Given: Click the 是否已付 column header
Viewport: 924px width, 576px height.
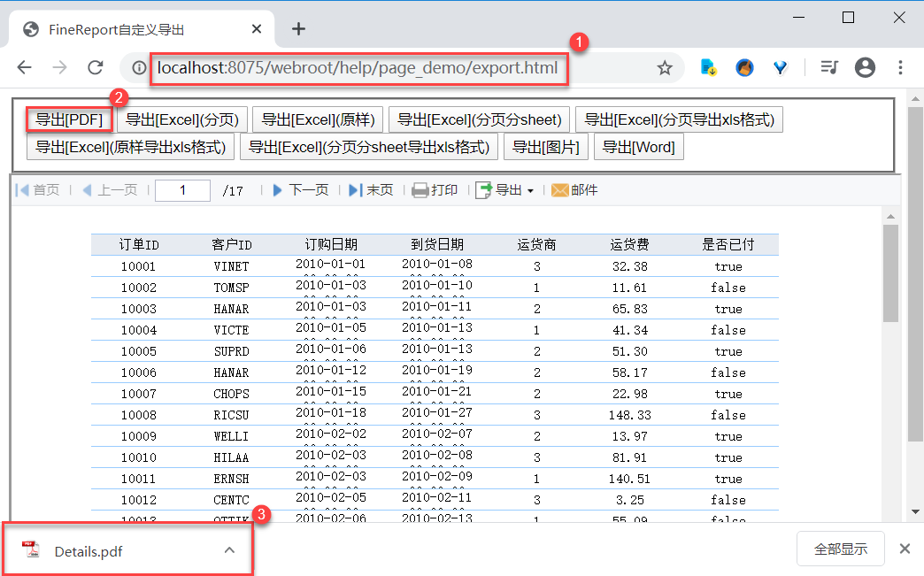Looking at the screenshot, I should tap(728, 244).
